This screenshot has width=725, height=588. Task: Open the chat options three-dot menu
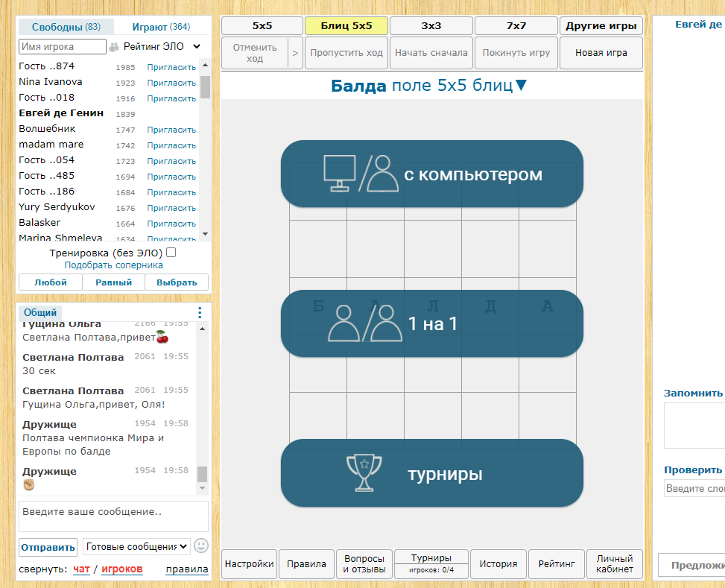[x=200, y=313]
